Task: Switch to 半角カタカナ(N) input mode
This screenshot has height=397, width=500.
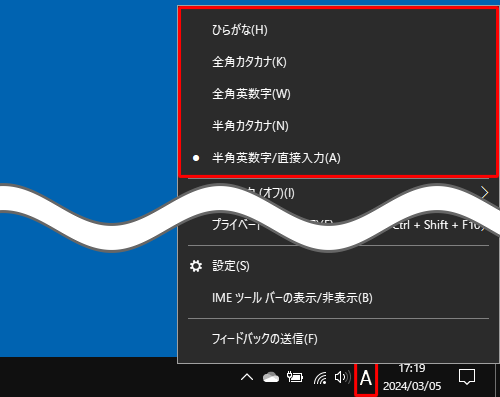Action: pyautogui.click(x=338, y=126)
